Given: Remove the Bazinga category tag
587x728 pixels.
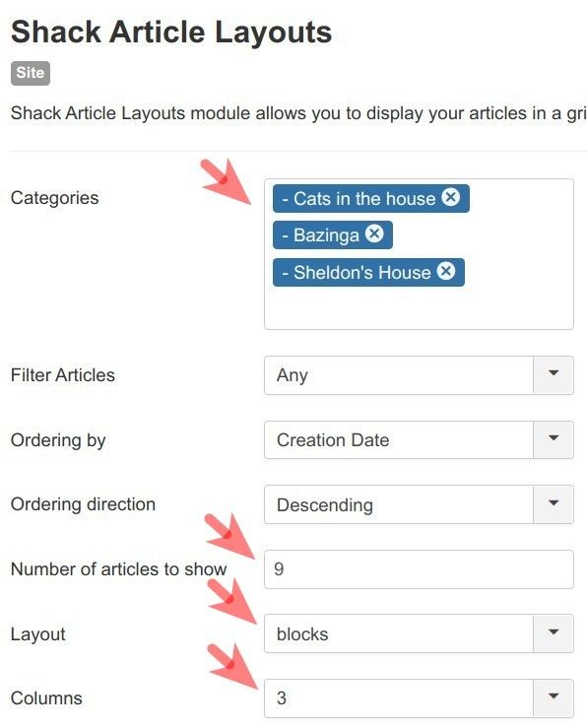Looking at the screenshot, I should click(x=374, y=233).
